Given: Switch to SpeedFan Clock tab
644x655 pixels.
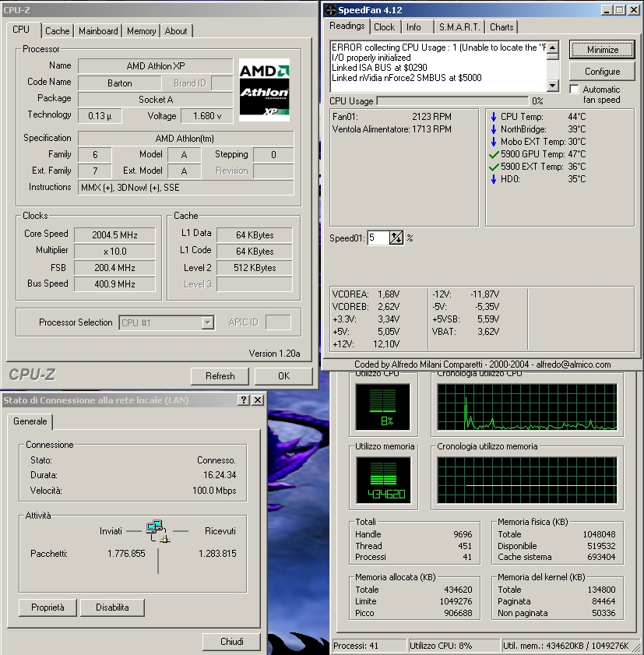Looking at the screenshot, I should point(384,27).
